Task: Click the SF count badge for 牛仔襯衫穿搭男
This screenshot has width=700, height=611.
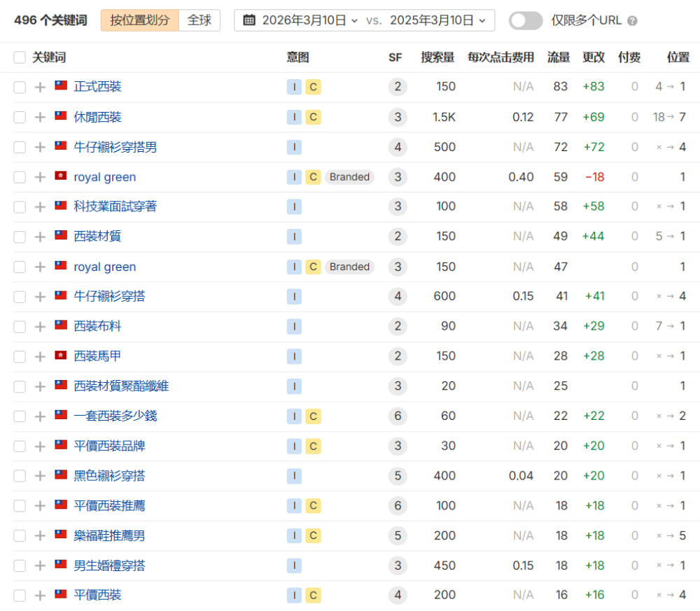Action: [x=398, y=147]
